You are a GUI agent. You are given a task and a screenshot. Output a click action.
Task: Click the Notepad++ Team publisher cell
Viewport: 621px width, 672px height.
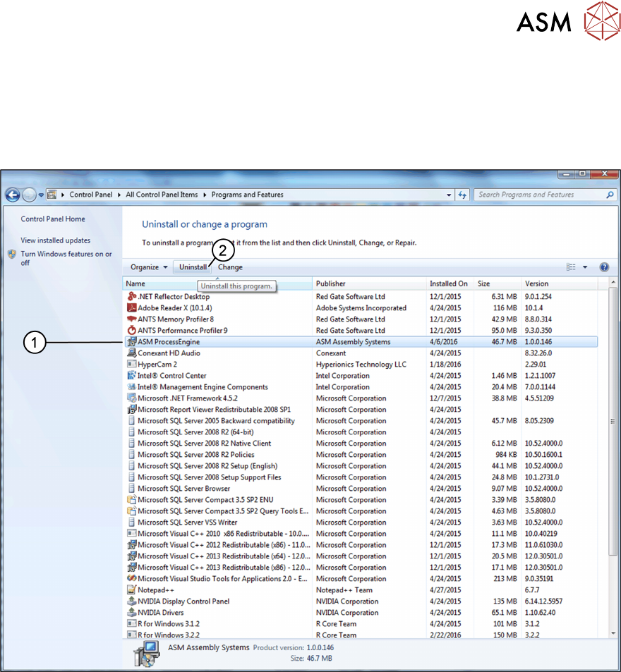[344, 589]
